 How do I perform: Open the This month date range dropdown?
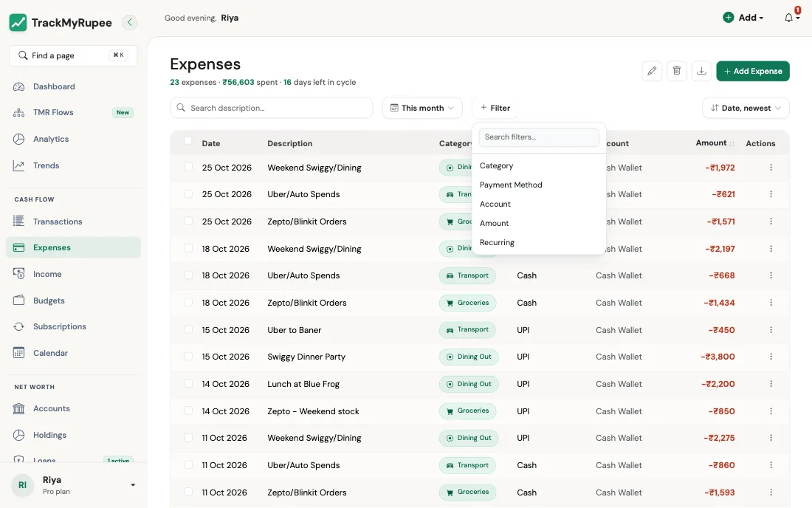[422, 108]
